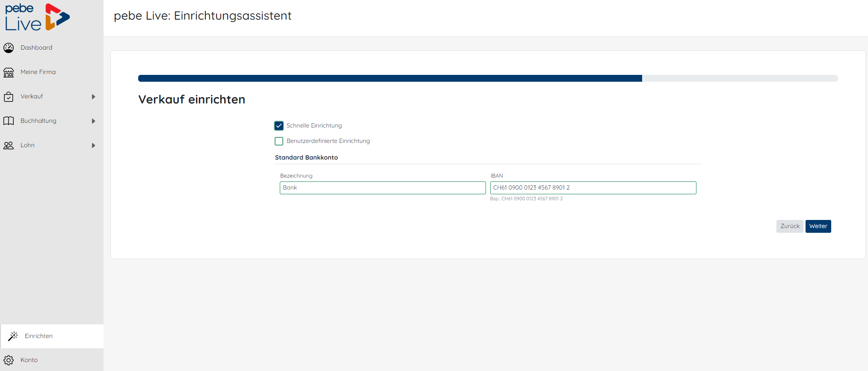
Task: Click the pebe Live logo
Action: pos(37,17)
